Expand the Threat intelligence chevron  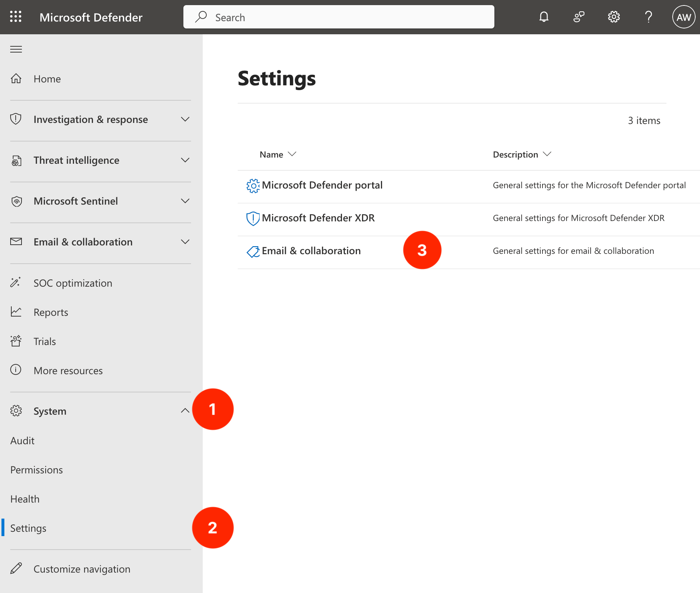tap(185, 160)
